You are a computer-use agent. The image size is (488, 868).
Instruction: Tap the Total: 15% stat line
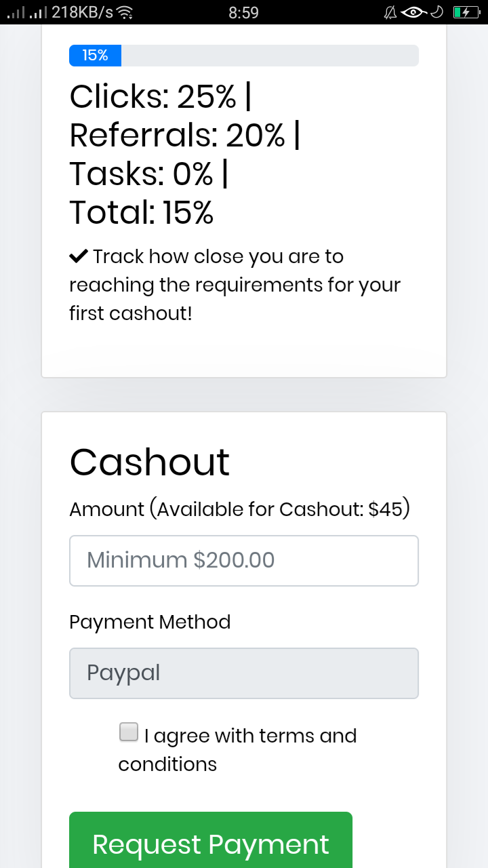pyautogui.click(x=142, y=213)
